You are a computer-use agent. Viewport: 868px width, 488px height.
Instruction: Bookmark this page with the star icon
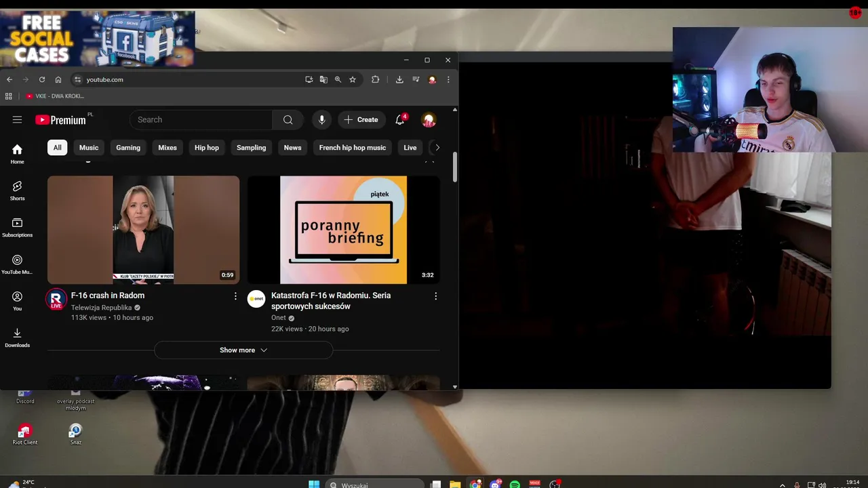point(353,79)
